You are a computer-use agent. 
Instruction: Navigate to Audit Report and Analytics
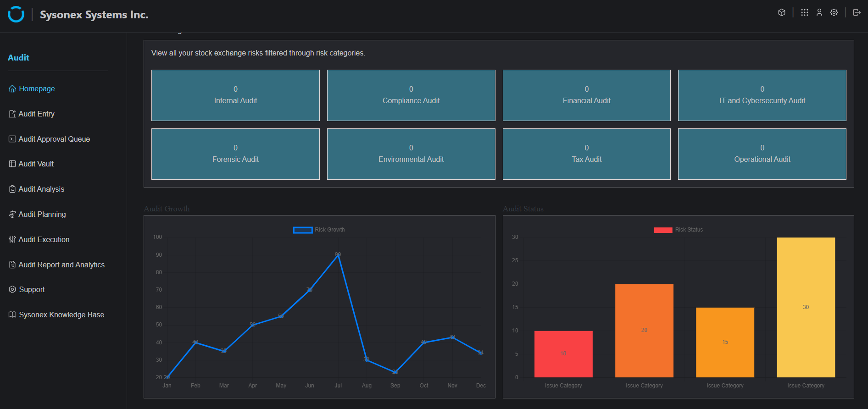[x=61, y=265]
